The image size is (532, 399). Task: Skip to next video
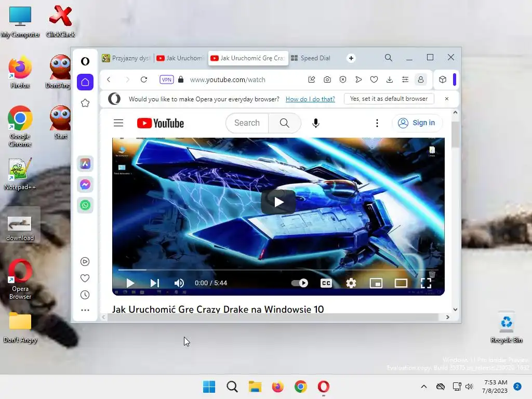(x=155, y=283)
